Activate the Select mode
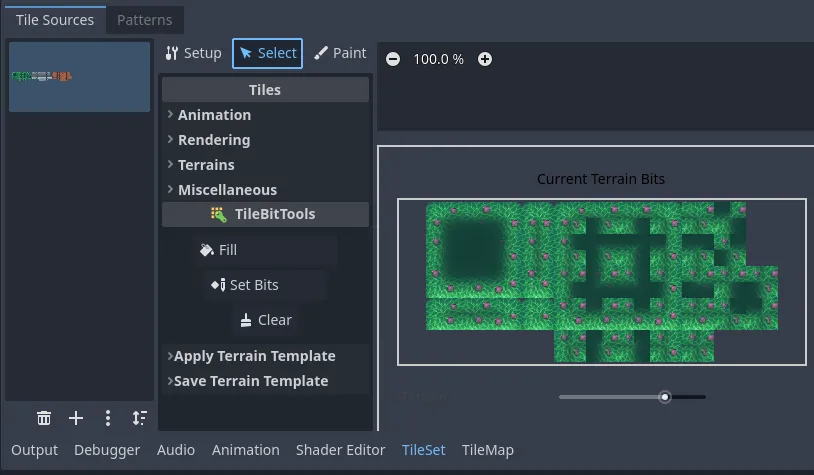The width and height of the screenshot is (814, 475). [x=267, y=53]
